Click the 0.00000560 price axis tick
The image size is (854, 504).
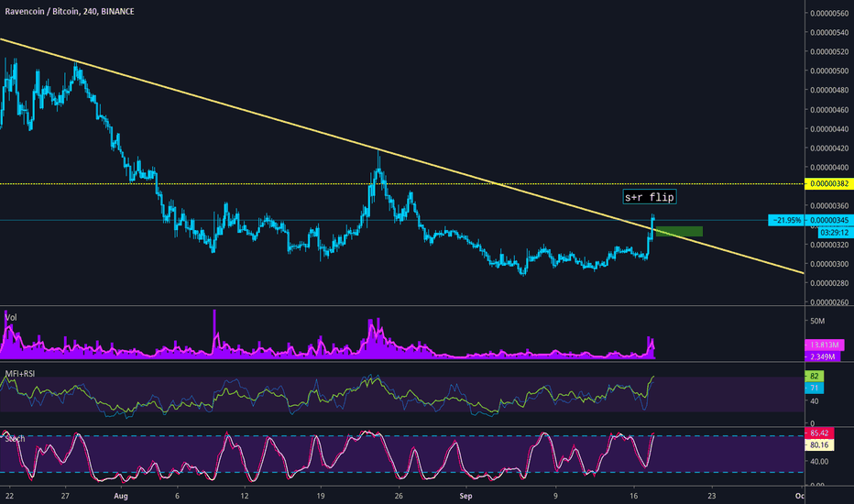coord(829,14)
